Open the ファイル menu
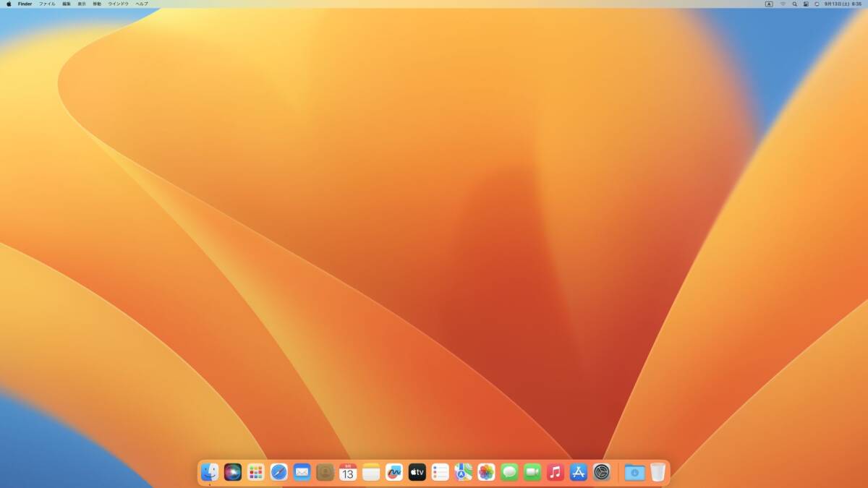Screen dimensions: 868x488 pyautogui.click(x=47, y=4)
